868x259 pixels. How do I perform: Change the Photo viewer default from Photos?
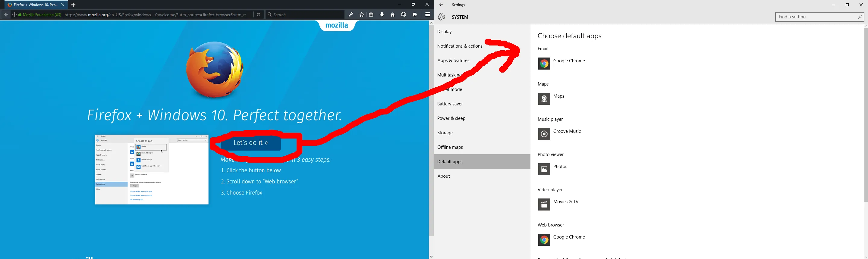click(x=553, y=170)
